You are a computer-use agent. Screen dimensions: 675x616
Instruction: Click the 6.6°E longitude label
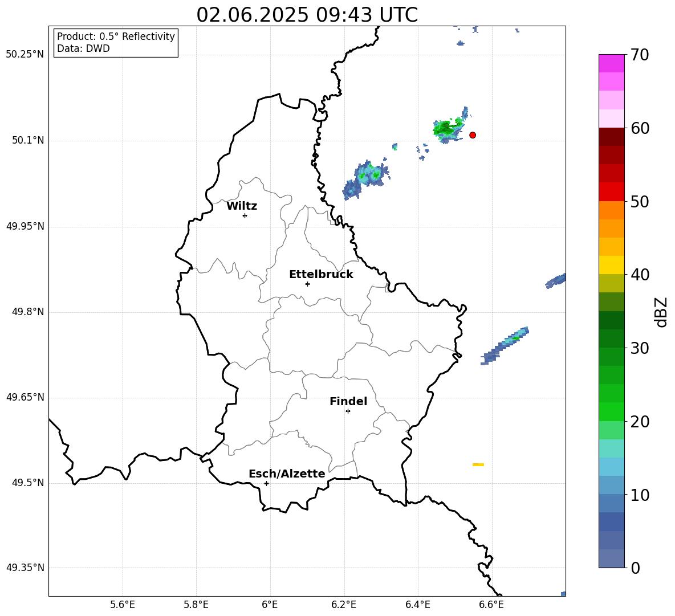(x=491, y=605)
